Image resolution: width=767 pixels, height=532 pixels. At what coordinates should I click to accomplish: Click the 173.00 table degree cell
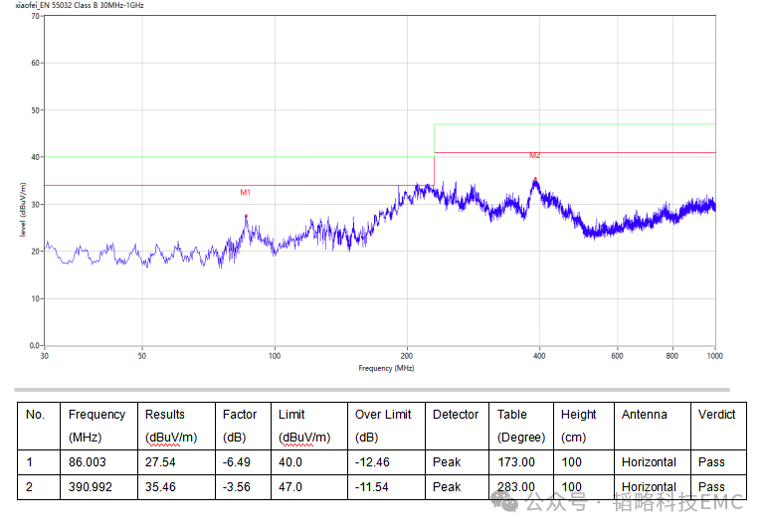pyautogui.click(x=516, y=462)
